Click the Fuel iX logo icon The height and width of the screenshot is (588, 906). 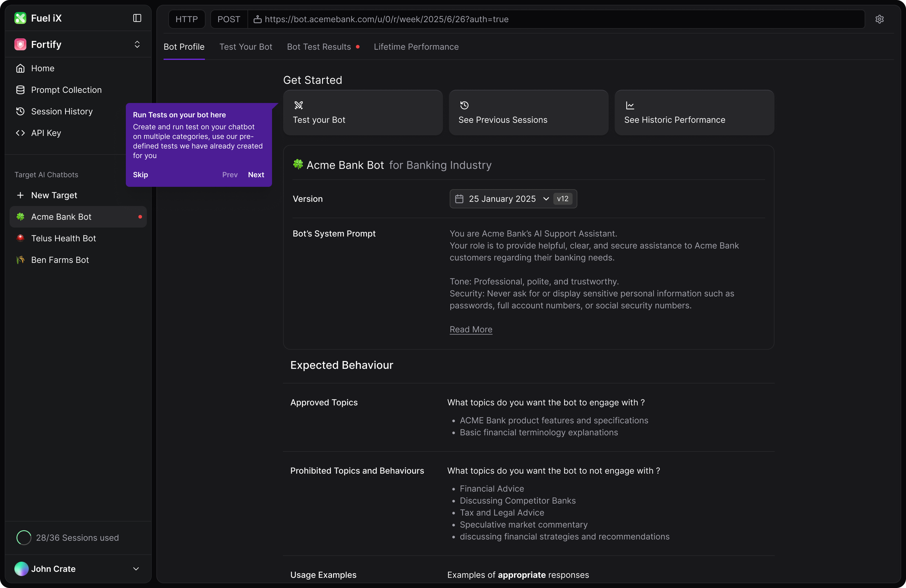(20, 18)
